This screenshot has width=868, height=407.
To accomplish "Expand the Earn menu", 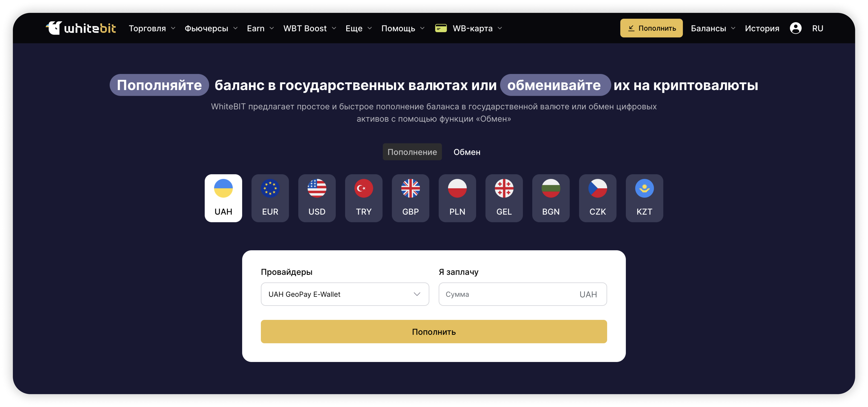I will [x=260, y=28].
